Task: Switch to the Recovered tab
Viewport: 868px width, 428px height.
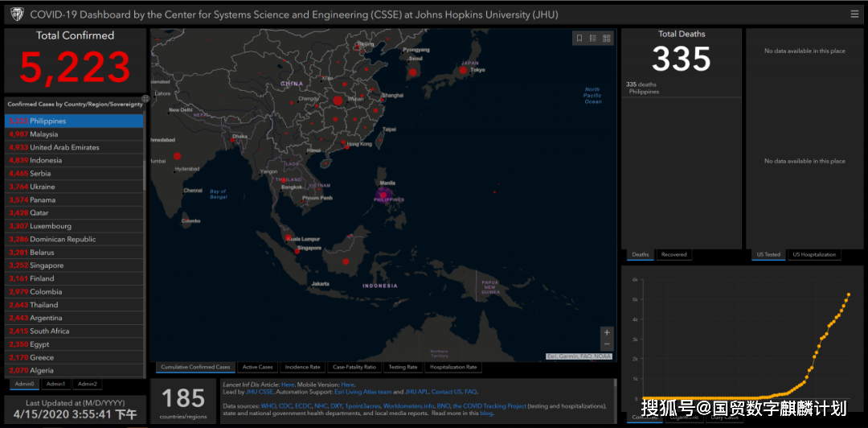Action: (x=674, y=254)
